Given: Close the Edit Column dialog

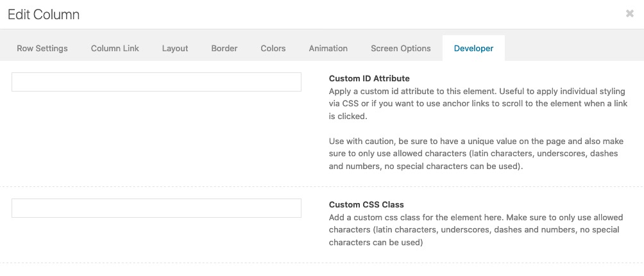Looking at the screenshot, I should pos(629,14).
